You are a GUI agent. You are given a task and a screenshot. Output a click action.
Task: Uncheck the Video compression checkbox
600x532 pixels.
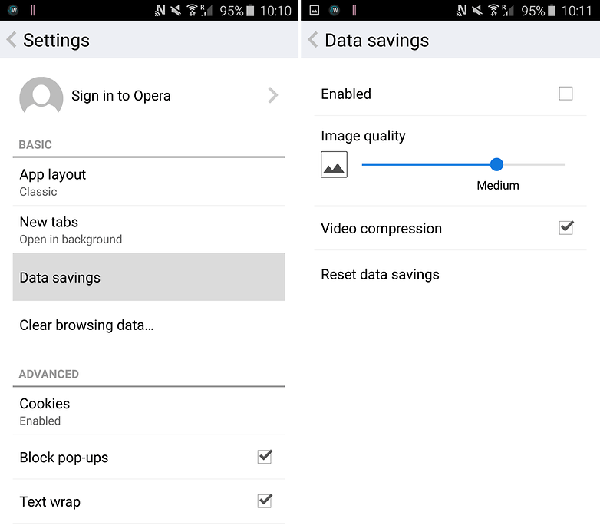[x=566, y=228]
